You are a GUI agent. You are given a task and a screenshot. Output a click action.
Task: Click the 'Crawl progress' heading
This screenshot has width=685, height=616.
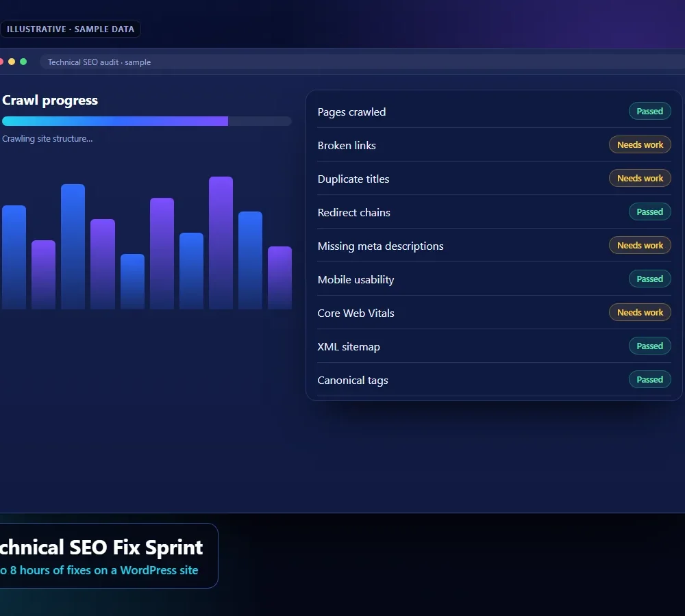50,101
